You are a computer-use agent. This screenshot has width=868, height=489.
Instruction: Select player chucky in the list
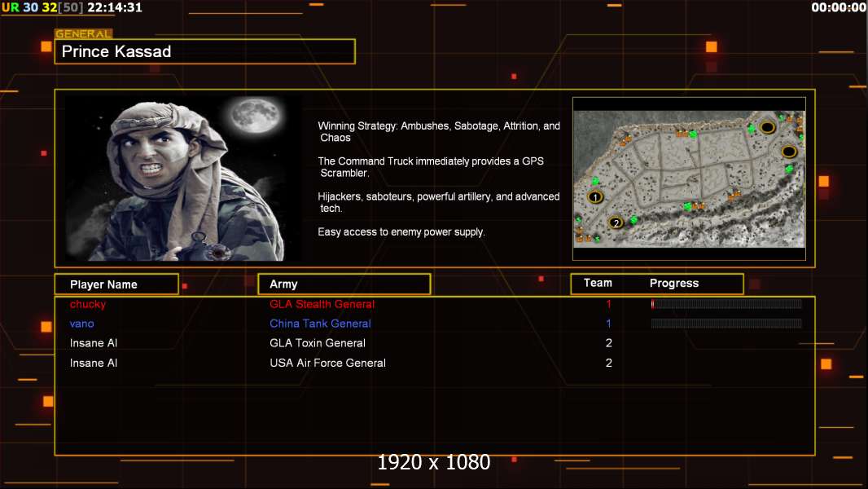pyautogui.click(x=87, y=304)
